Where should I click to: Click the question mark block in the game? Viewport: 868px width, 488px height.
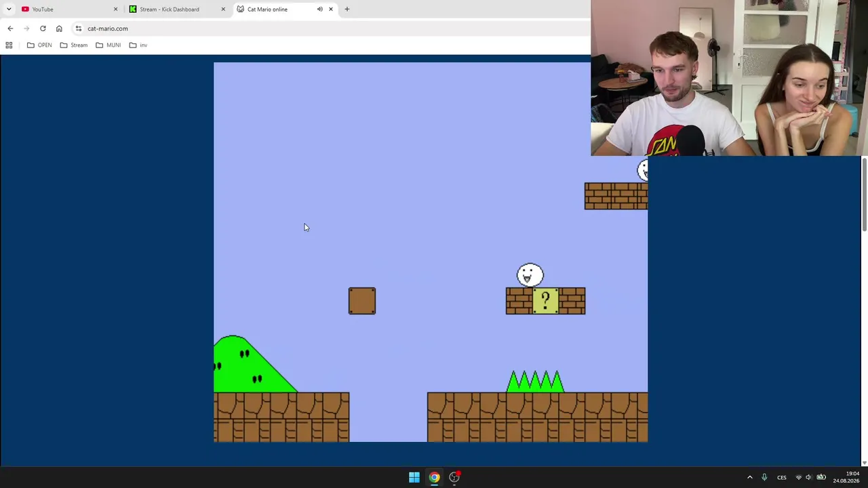tap(545, 301)
